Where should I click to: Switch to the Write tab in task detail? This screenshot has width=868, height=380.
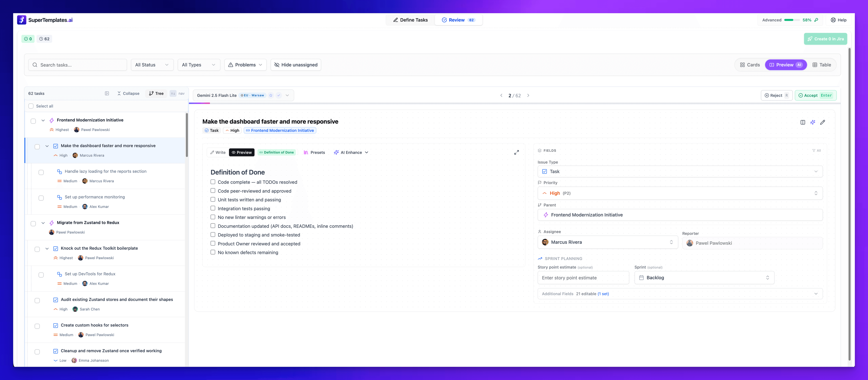tap(217, 152)
